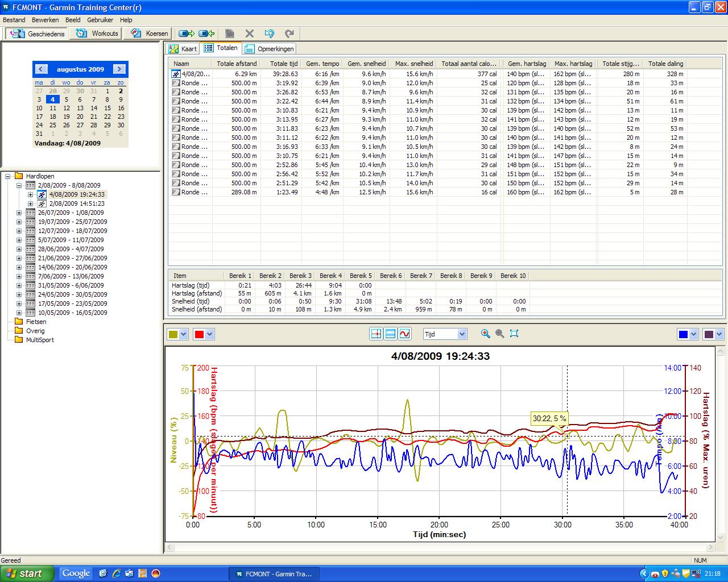Open the Help menu

(x=126, y=20)
